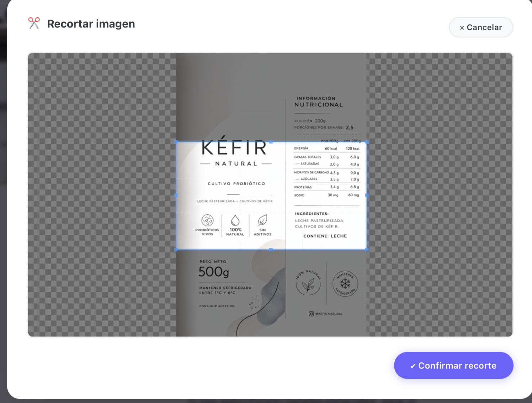Click the snowflake Mantener Refrigerado badge
The image size is (532, 403).
pos(345,284)
